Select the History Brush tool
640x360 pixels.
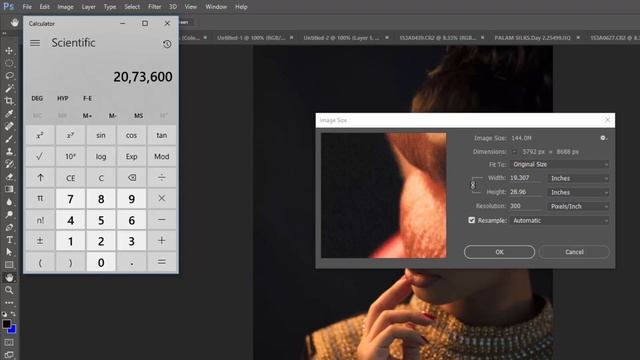pos(9,164)
